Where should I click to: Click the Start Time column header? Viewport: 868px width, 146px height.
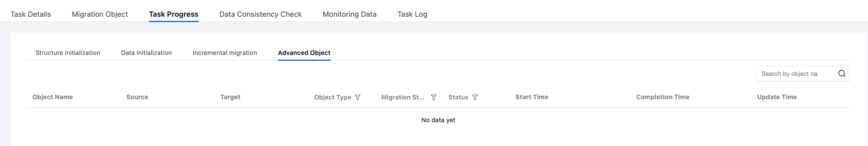[532, 97]
